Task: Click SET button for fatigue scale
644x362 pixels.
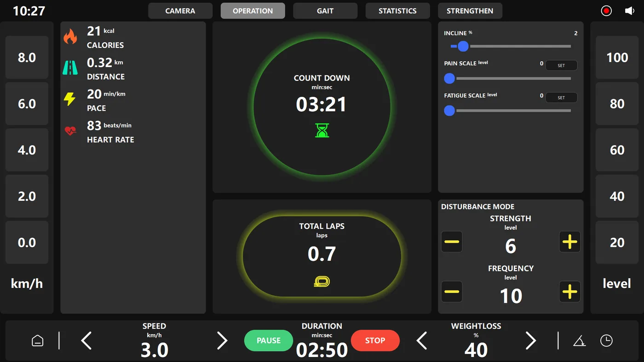Action: pos(561,97)
